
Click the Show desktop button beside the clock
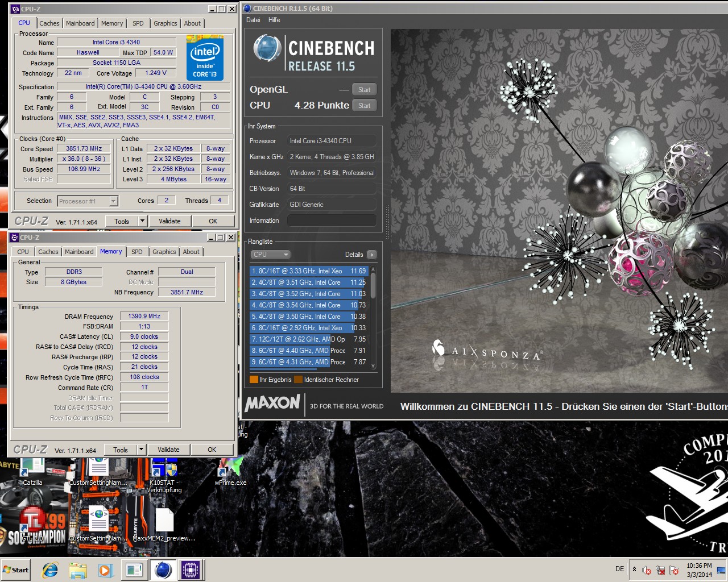pos(721,570)
